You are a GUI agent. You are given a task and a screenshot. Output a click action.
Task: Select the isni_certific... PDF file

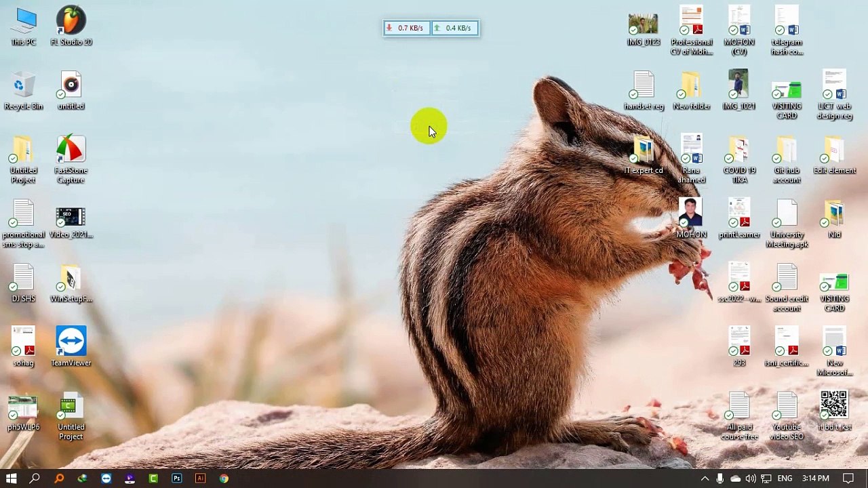click(787, 347)
